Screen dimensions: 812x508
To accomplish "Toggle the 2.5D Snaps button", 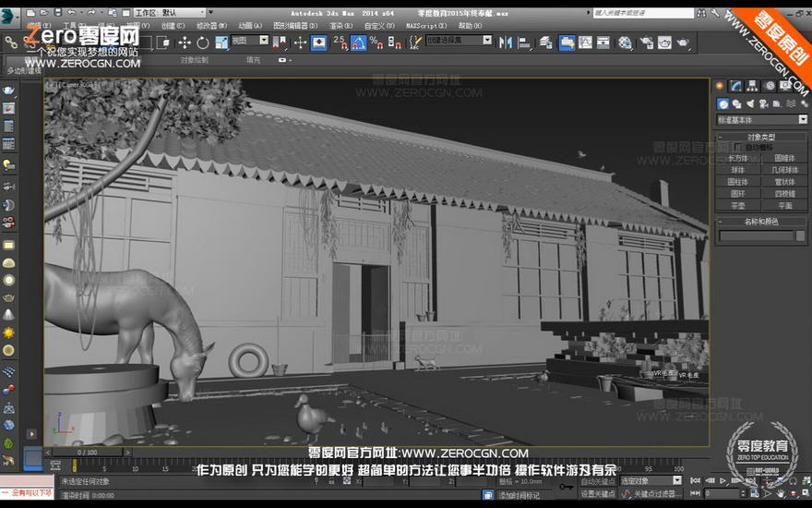I will 340,42.
